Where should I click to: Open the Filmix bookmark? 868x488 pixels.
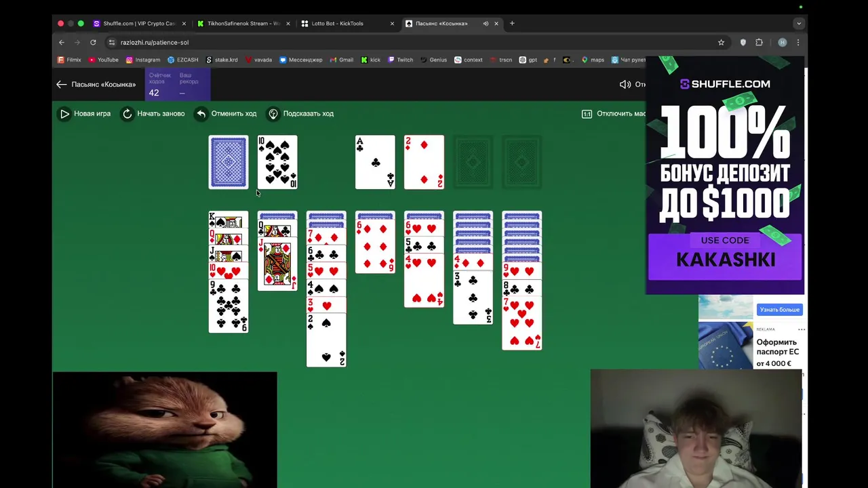[x=69, y=60]
